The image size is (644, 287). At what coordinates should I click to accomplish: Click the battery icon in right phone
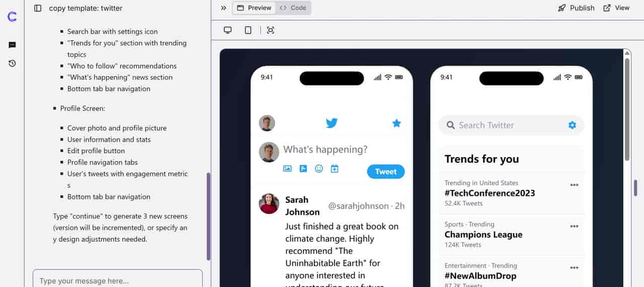point(579,77)
